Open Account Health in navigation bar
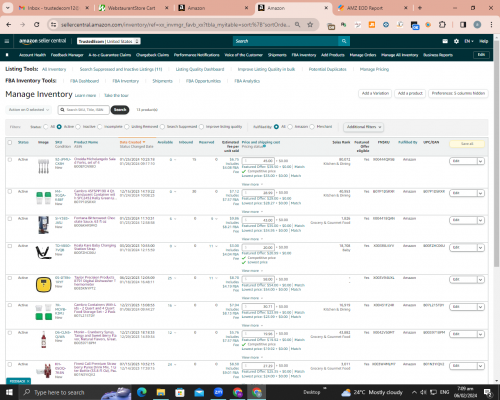This screenshot has height=400, width=500. (x=32, y=55)
